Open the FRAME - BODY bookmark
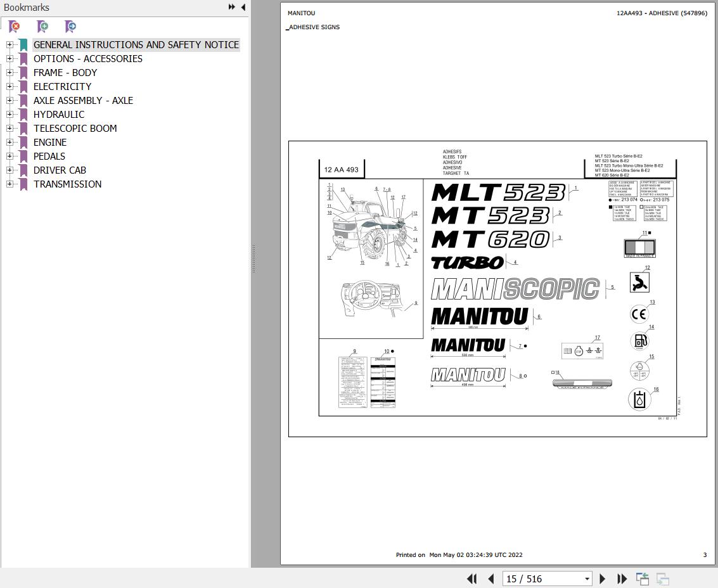 pyautogui.click(x=65, y=72)
